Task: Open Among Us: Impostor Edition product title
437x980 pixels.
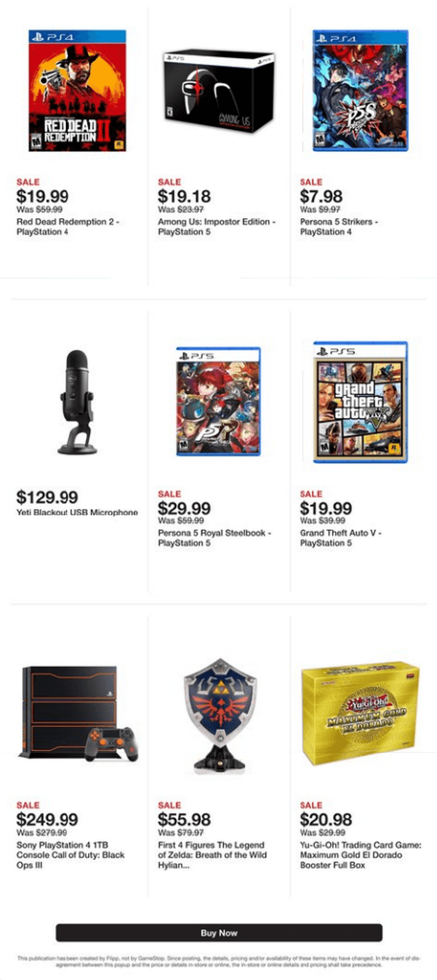Action: click(217, 226)
